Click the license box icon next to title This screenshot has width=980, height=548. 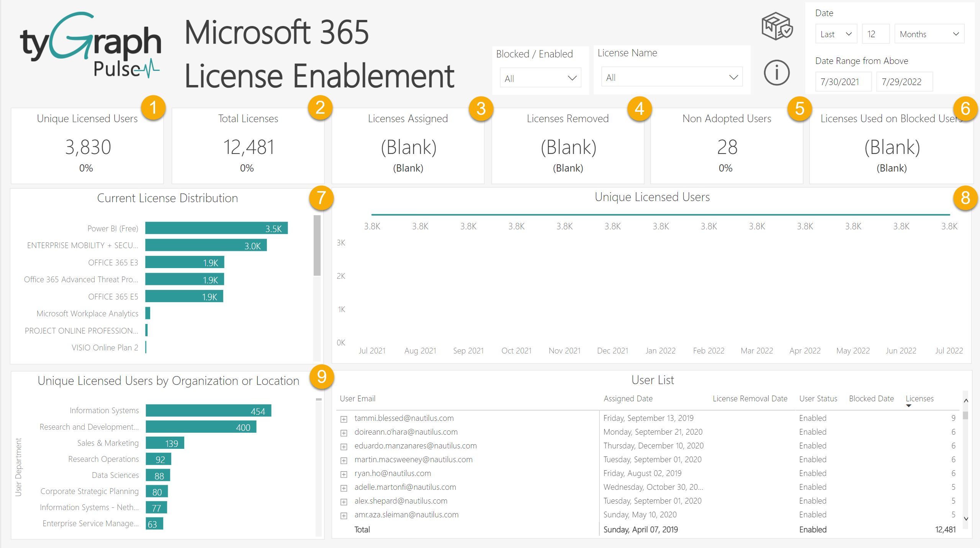[x=777, y=26]
